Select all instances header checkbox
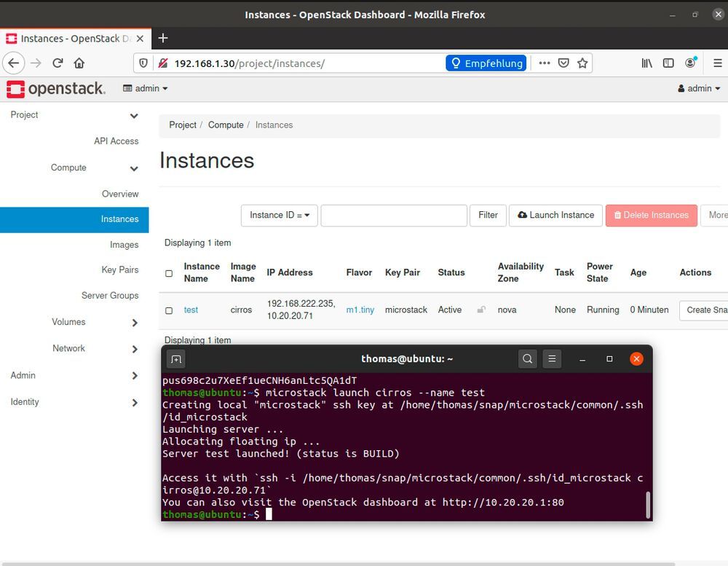This screenshot has width=728, height=566. 169,273
